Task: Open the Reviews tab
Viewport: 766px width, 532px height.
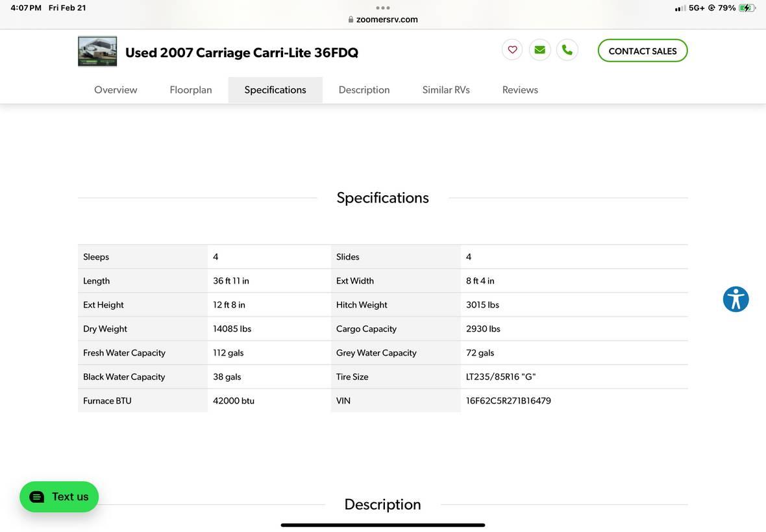Action: [x=520, y=90]
